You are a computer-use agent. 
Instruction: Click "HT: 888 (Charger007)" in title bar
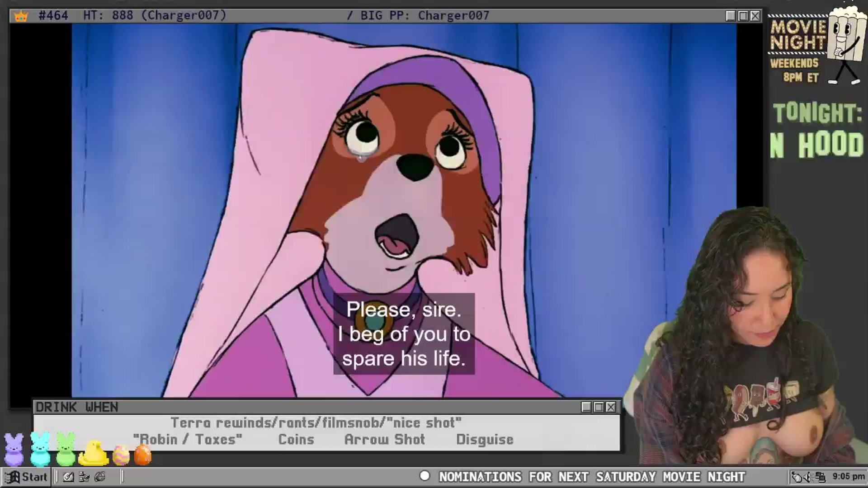(x=155, y=16)
